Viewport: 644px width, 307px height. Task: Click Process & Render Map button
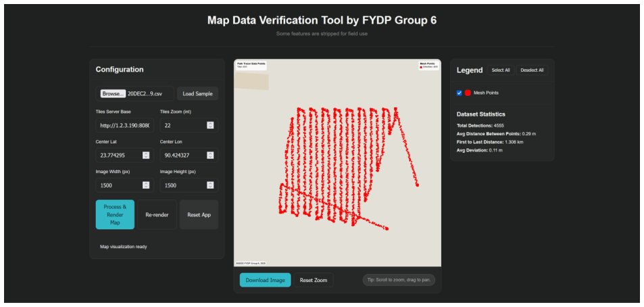point(115,214)
